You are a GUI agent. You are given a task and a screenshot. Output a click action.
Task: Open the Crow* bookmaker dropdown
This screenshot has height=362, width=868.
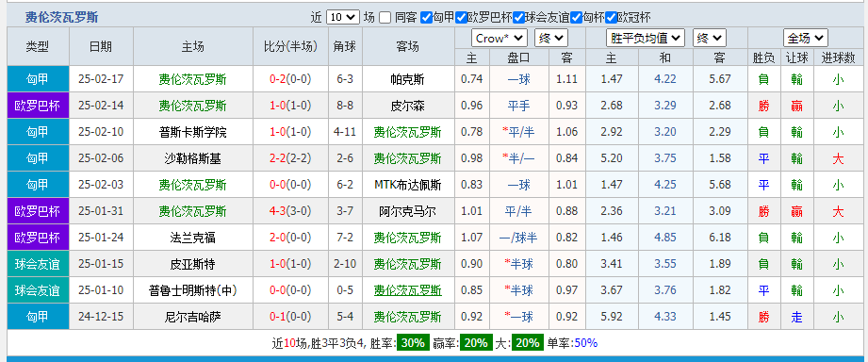point(500,39)
